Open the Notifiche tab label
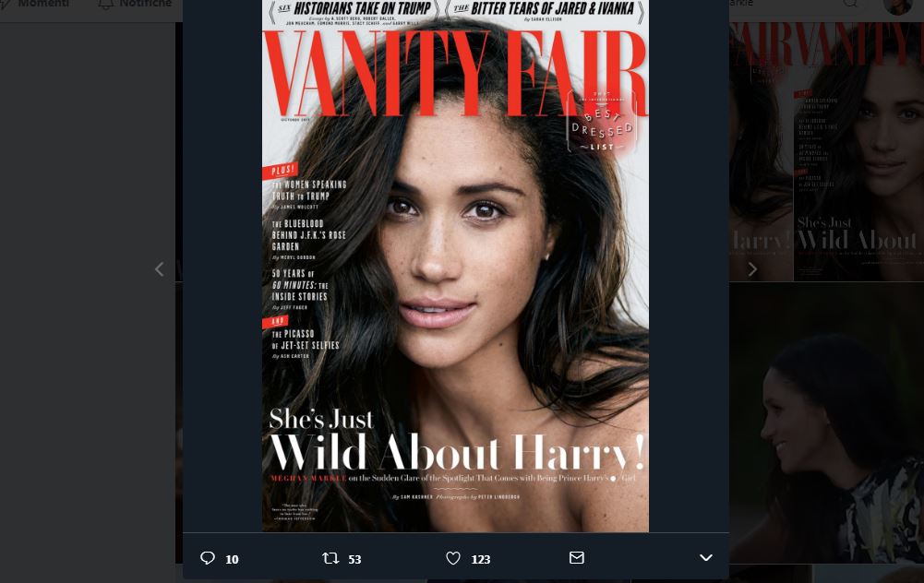 (145, 5)
